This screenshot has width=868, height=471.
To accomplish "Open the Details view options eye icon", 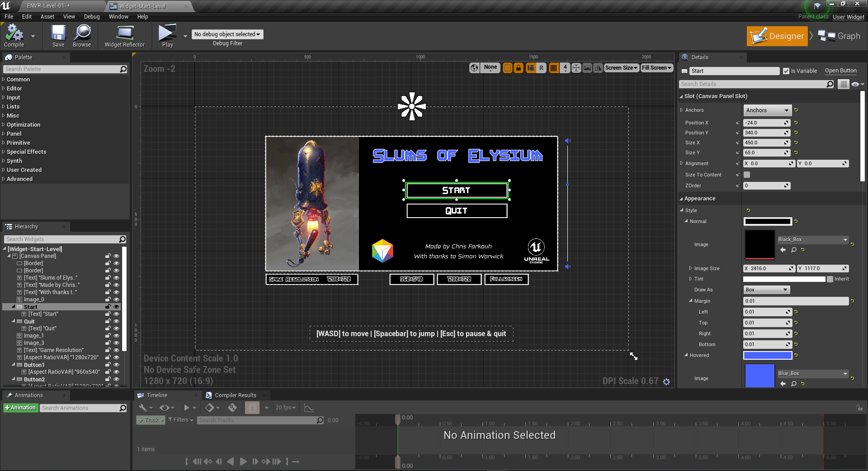I will tap(857, 84).
